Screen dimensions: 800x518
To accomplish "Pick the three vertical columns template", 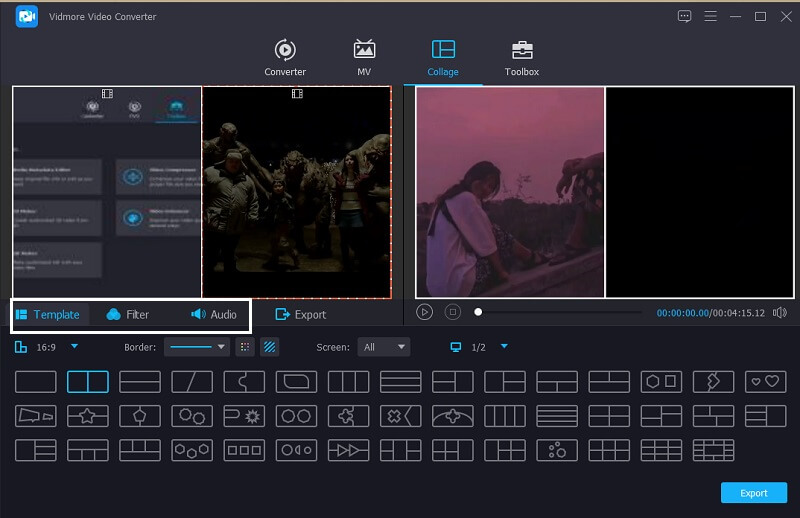I will 348,381.
